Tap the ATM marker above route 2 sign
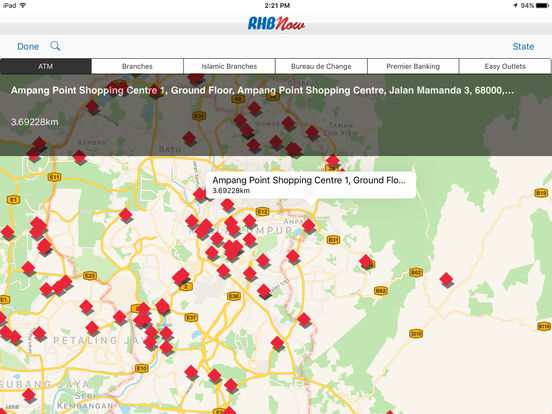552x414 pixels. point(181,276)
